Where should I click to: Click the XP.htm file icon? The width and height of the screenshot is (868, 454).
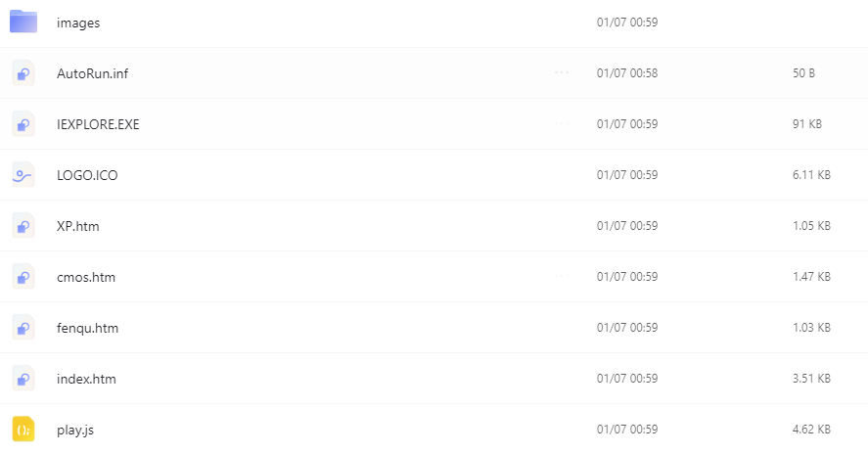(23, 226)
